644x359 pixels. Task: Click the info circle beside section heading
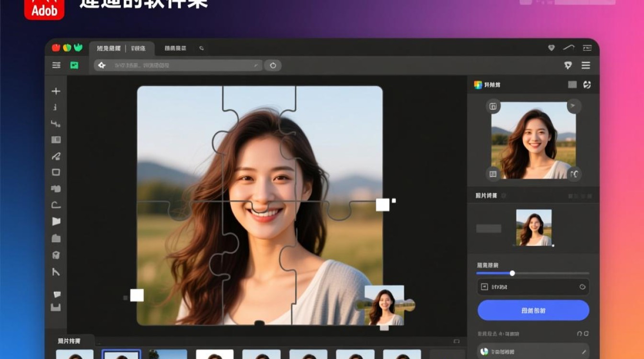[503, 195]
